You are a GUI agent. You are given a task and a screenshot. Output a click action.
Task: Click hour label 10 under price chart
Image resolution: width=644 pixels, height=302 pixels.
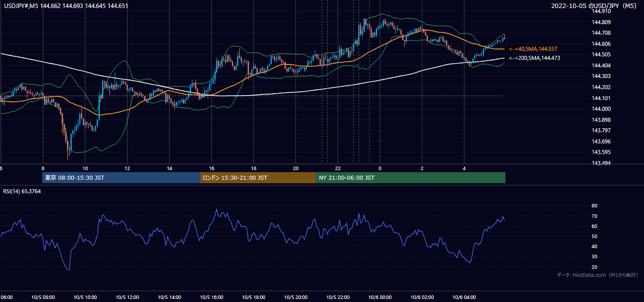(x=85, y=168)
